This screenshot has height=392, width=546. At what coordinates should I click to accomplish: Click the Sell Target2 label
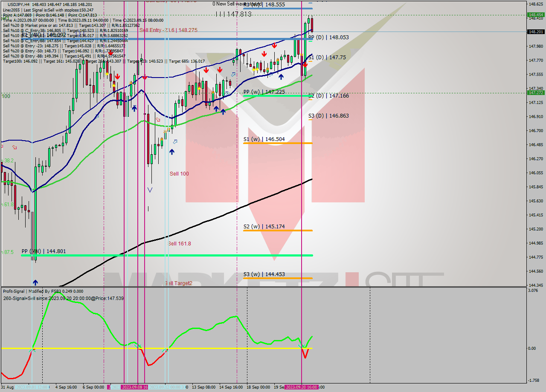(178, 283)
